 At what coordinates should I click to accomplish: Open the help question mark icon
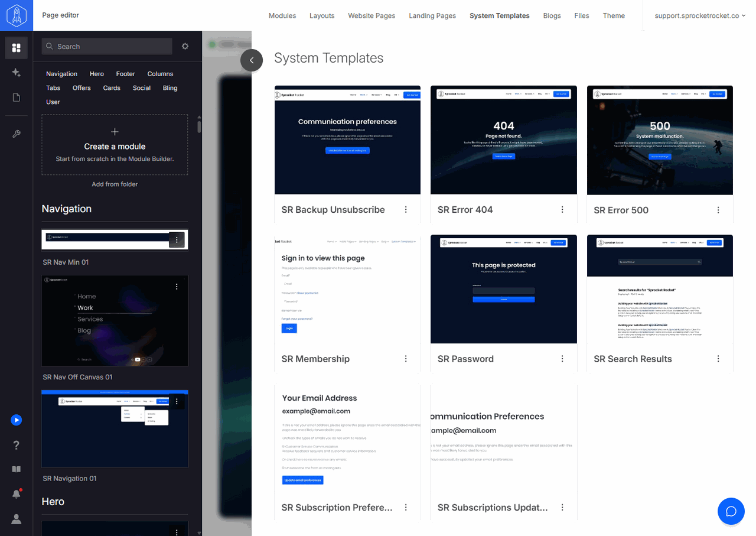click(x=17, y=445)
